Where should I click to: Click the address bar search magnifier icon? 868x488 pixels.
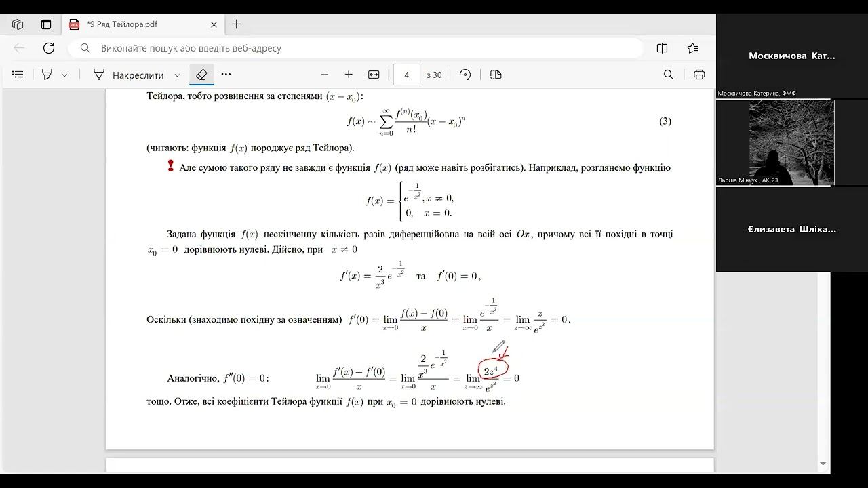coord(85,48)
